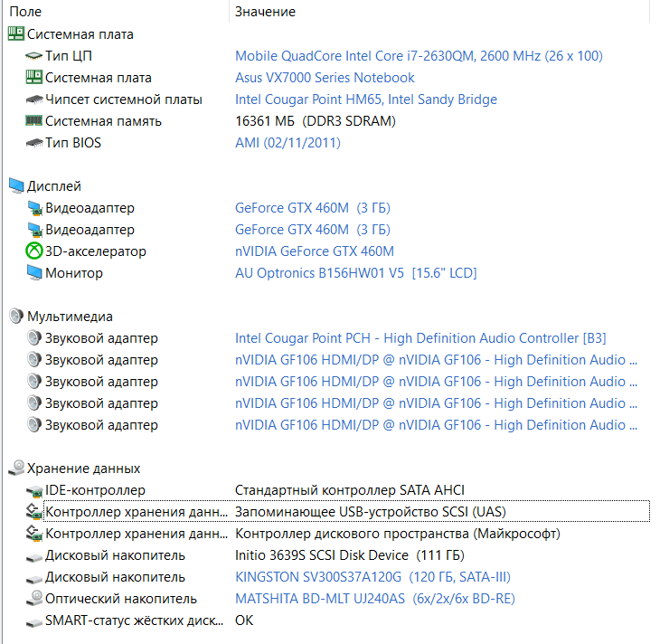Click the RAM icon next to Системная память

click(33, 121)
